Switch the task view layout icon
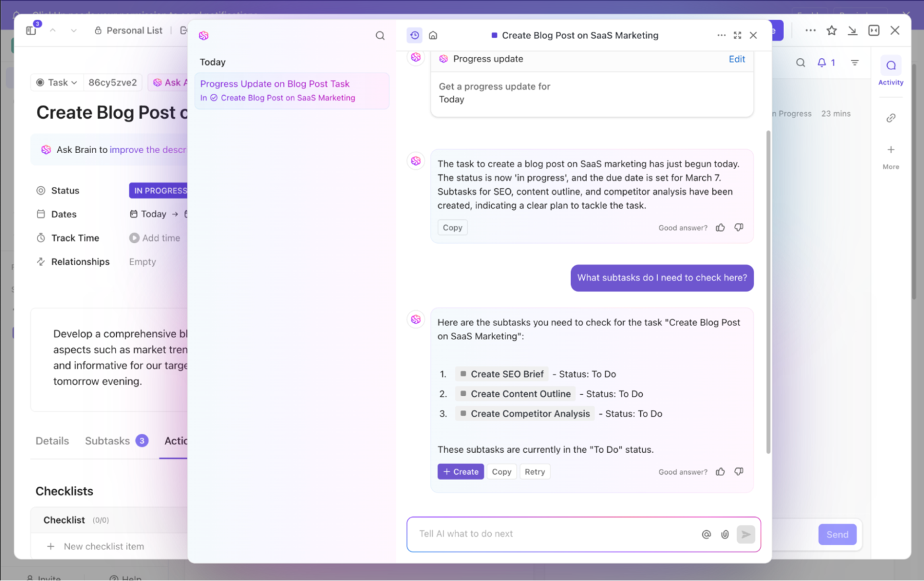 (x=874, y=30)
